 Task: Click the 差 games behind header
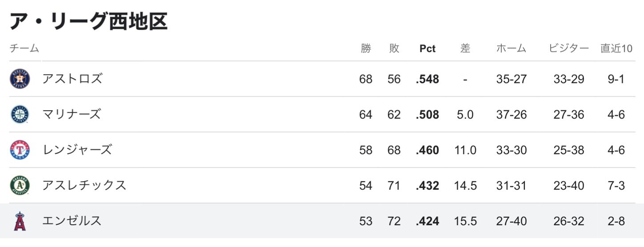click(465, 48)
